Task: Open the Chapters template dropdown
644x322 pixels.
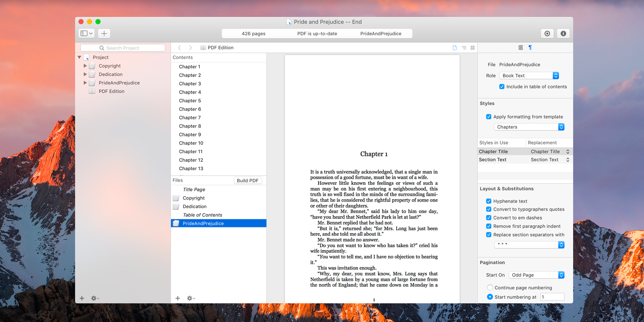Action: click(529, 127)
